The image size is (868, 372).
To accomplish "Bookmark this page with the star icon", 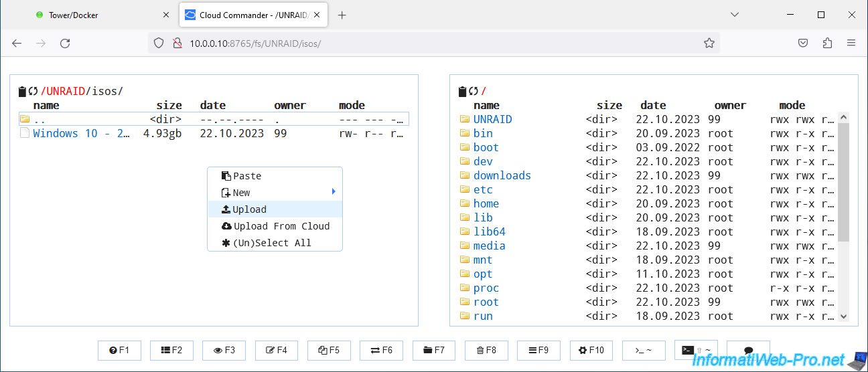I will coord(709,43).
